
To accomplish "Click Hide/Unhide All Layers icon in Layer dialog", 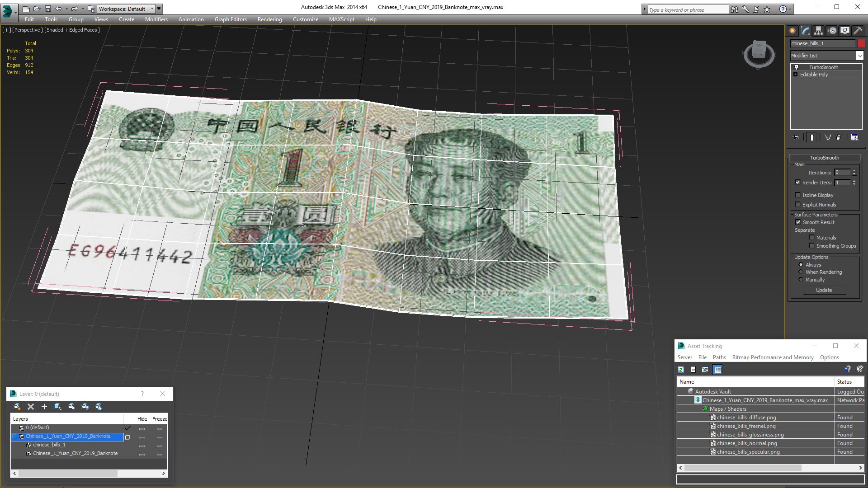I will click(x=85, y=407).
